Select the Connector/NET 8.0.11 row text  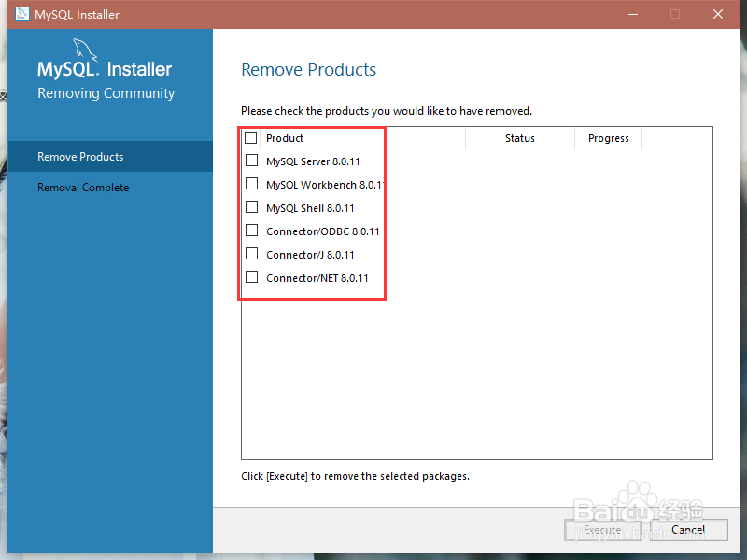[317, 278]
